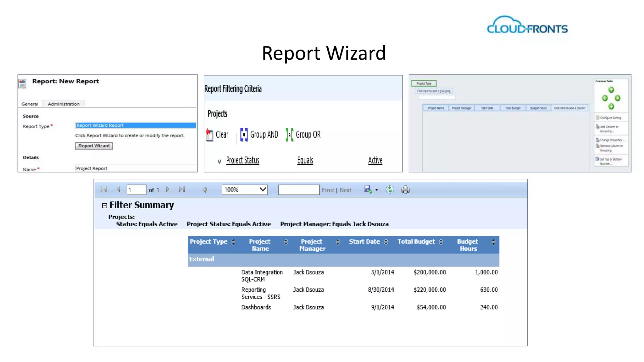
Task: Select Project Name column in layout designer
Action: tap(436, 108)
